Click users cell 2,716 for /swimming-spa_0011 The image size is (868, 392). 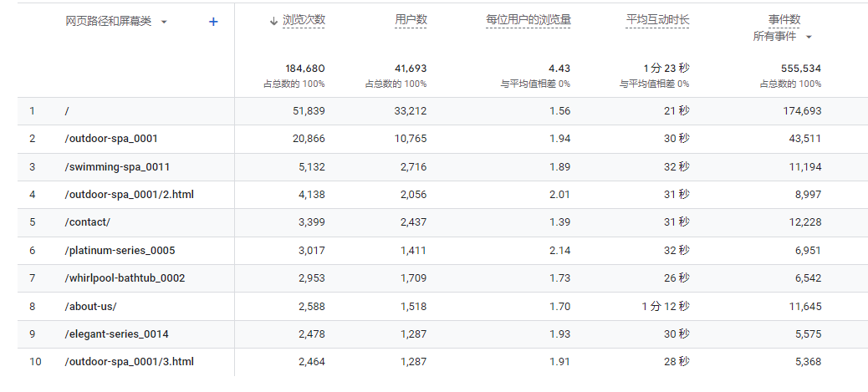click(414, 166)
